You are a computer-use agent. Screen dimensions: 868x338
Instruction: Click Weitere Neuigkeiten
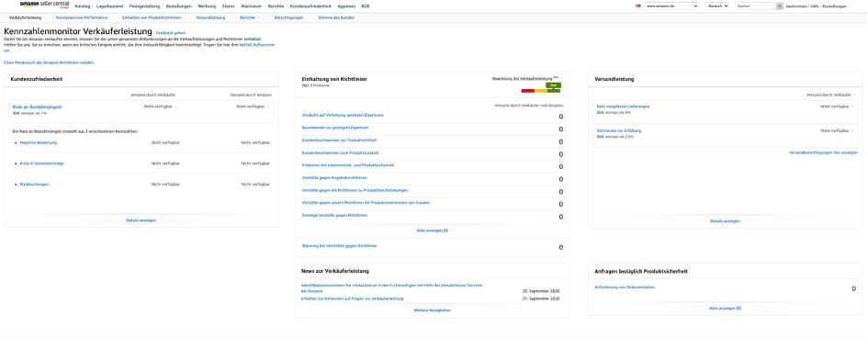(433, 310)
